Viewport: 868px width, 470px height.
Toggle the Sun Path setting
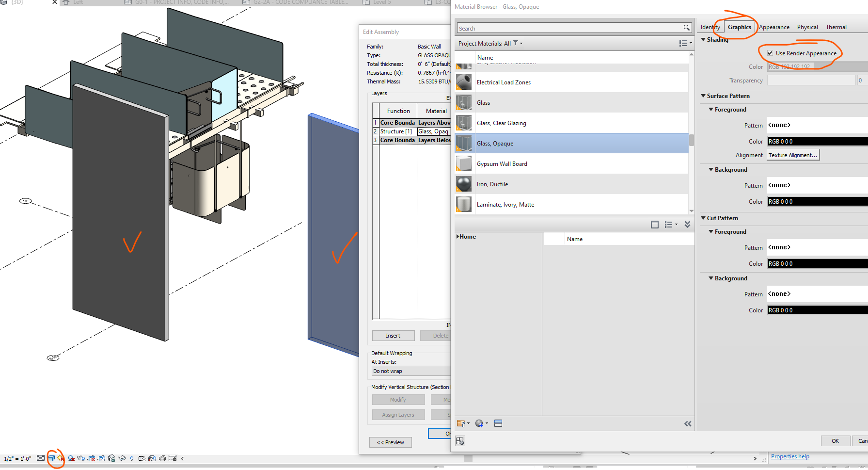60,458
